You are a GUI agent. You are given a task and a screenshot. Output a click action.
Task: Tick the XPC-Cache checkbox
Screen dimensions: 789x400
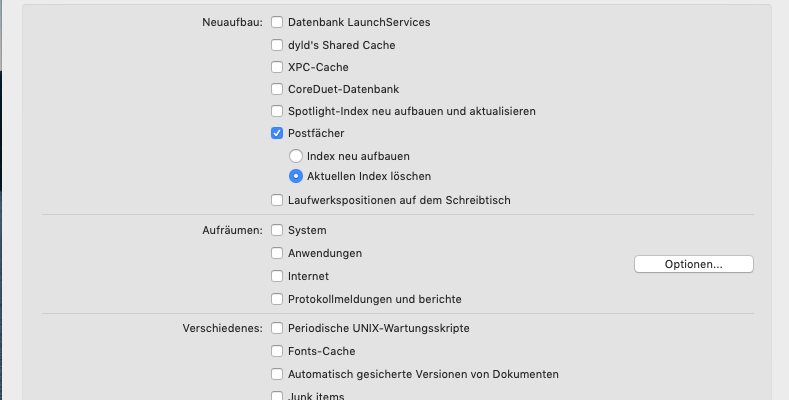click(277, 68)
